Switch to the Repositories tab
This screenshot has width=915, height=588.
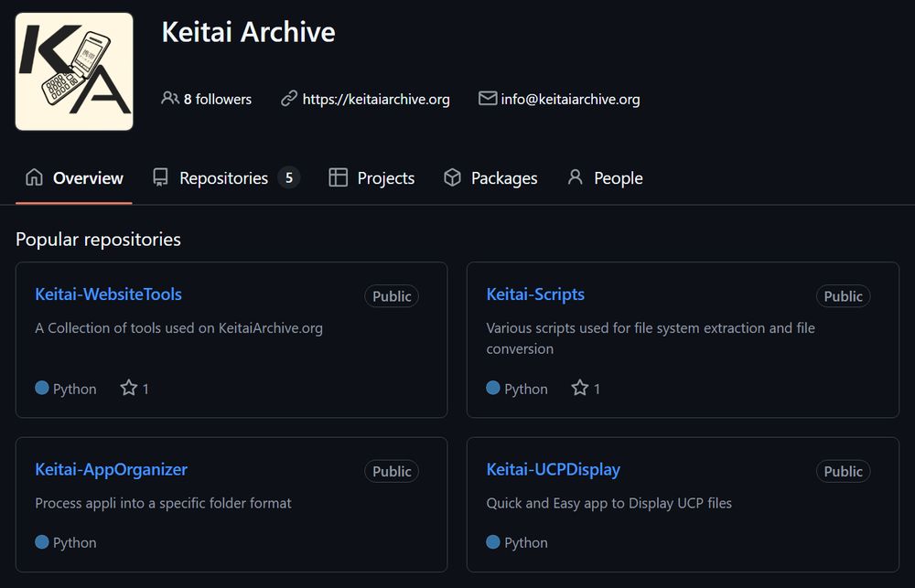coord(226,178)
